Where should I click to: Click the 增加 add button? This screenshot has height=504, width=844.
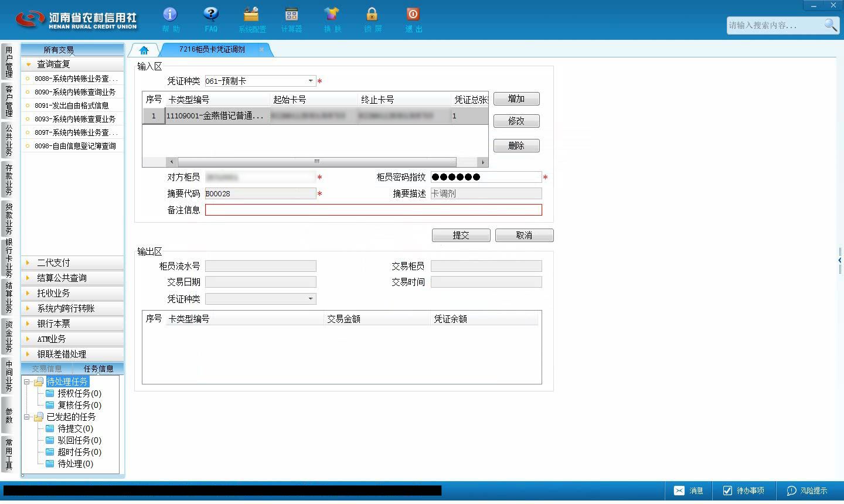point(516,99)
